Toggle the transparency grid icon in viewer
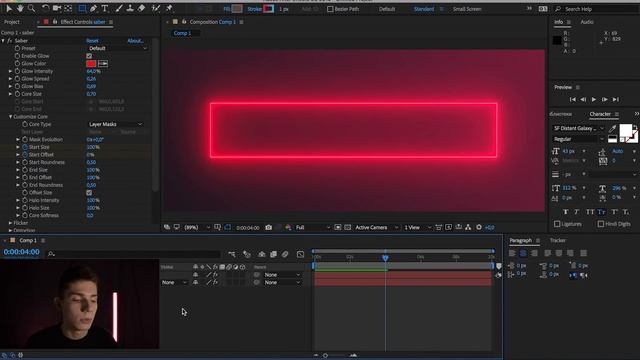Screen dimensions: 640x360 coord(347,227)
